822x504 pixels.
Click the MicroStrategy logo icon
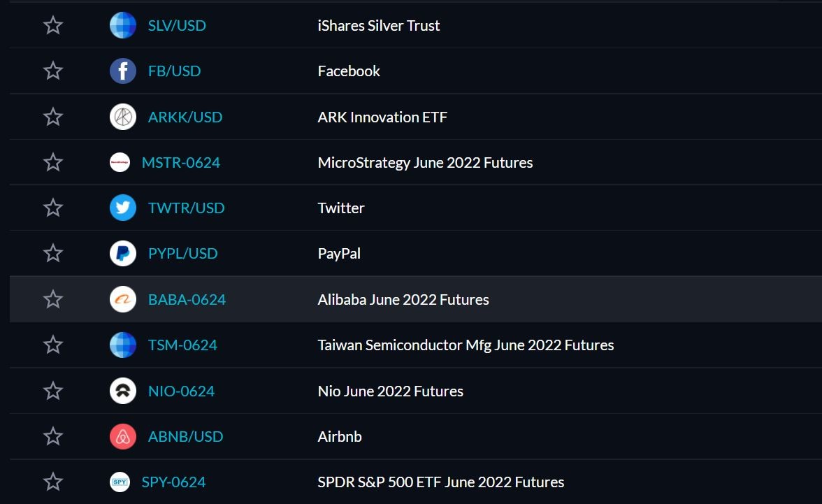pos(120,162)
